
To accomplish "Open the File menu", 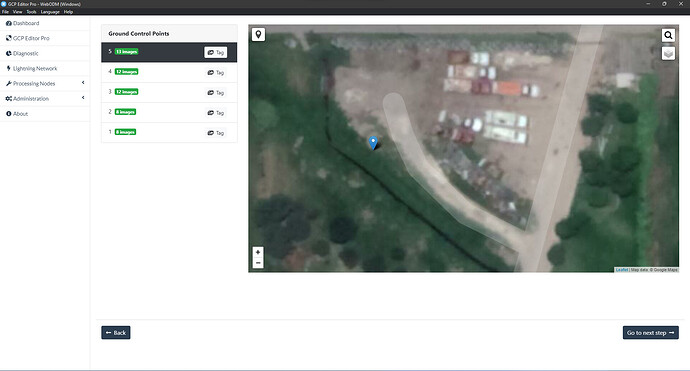I will click(x=5, y=12).
